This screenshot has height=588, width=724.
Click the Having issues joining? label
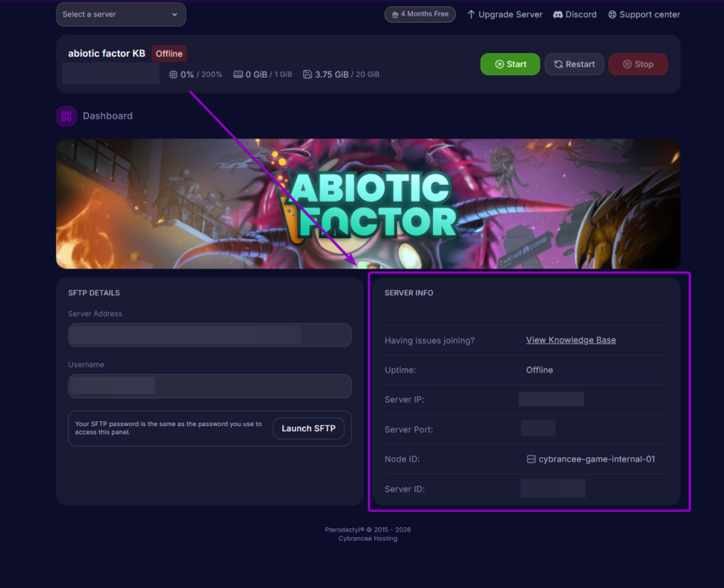[x=430, y=341]
